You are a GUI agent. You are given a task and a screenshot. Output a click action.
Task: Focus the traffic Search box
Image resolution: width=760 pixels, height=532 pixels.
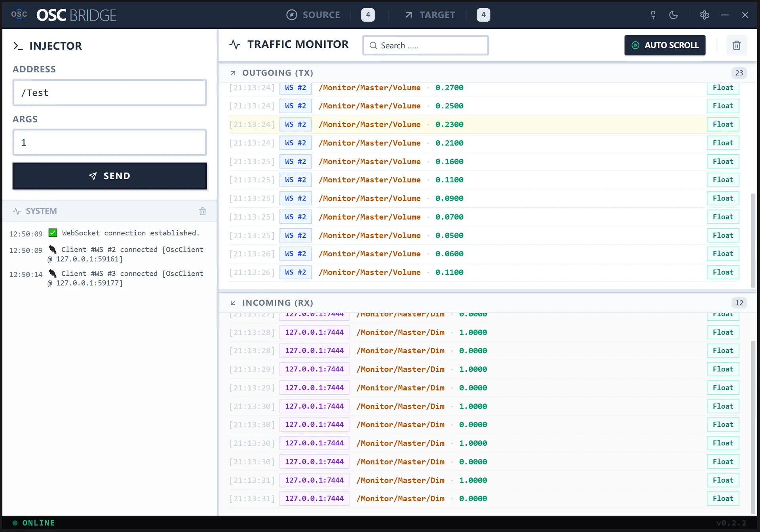point(426,45)
